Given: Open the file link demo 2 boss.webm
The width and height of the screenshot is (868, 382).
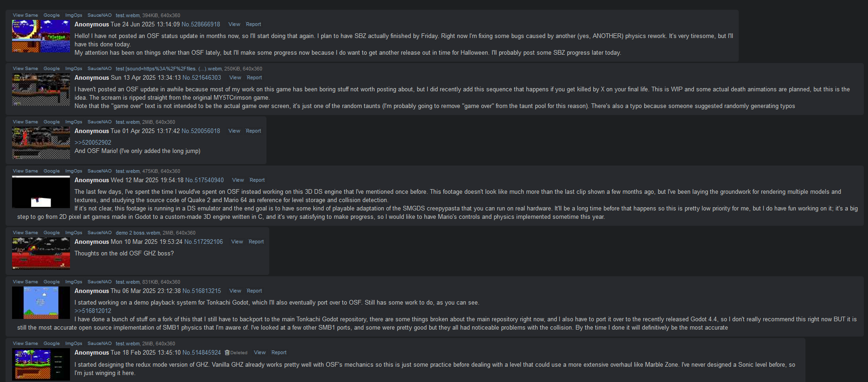Looking at the screenshot, I should coord(138,233).
